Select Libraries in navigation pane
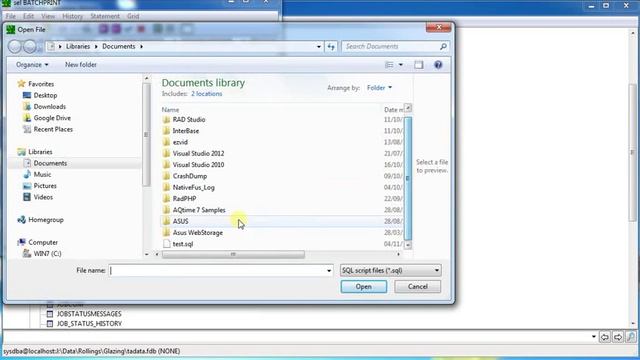Screen dimensions: 640x360 40,152
